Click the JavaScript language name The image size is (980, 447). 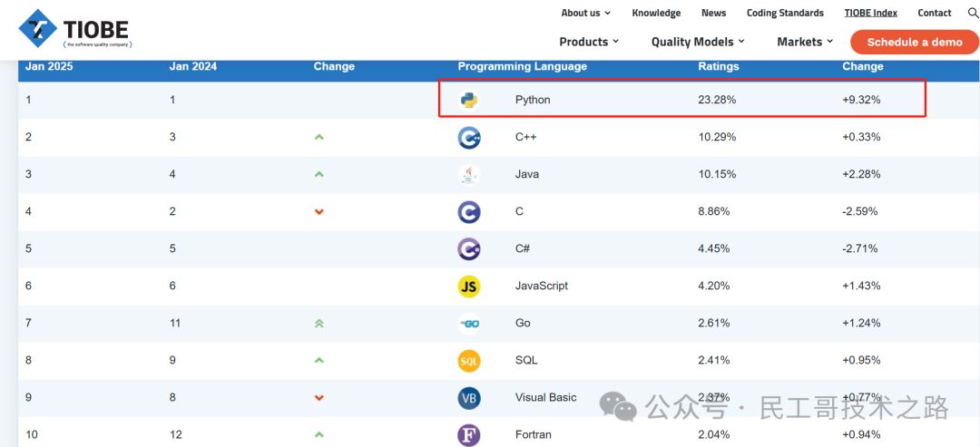pyautogui.click(x=542, y=286)
